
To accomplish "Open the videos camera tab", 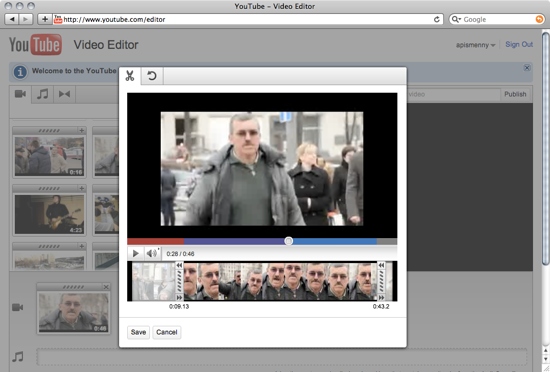I will click(x=20, y=94).
